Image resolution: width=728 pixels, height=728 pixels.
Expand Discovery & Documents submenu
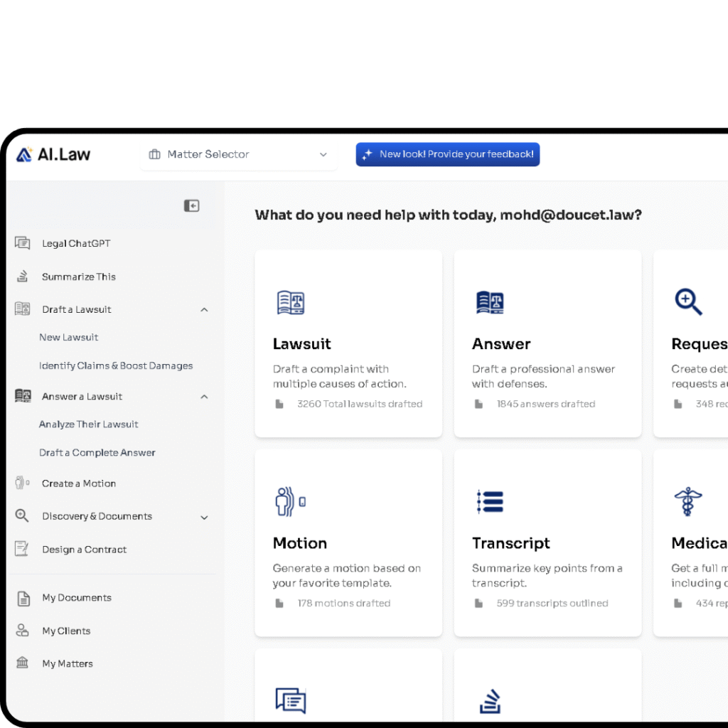[x=204, y=518]
